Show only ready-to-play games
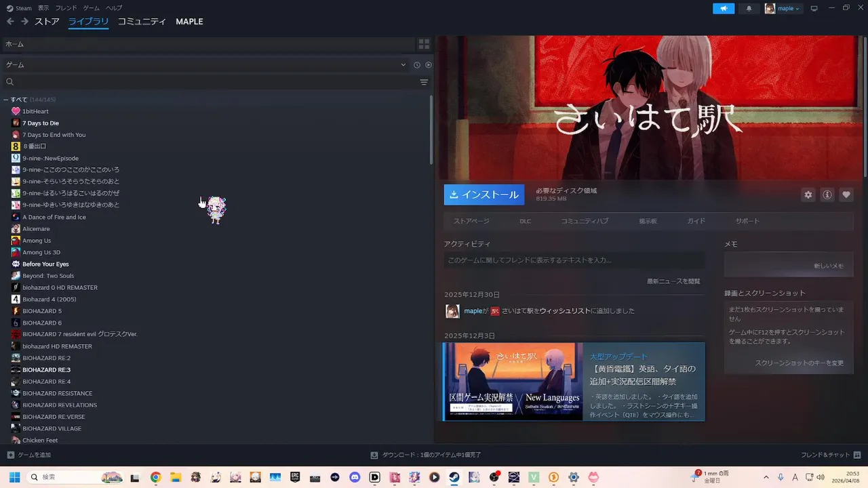 429,65
